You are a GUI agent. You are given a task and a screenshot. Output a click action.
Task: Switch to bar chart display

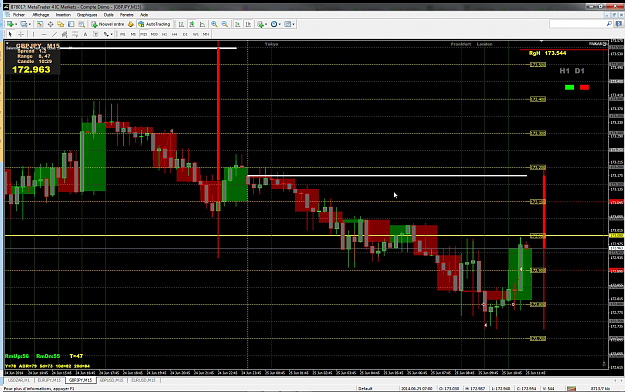[x=181, y=24]
